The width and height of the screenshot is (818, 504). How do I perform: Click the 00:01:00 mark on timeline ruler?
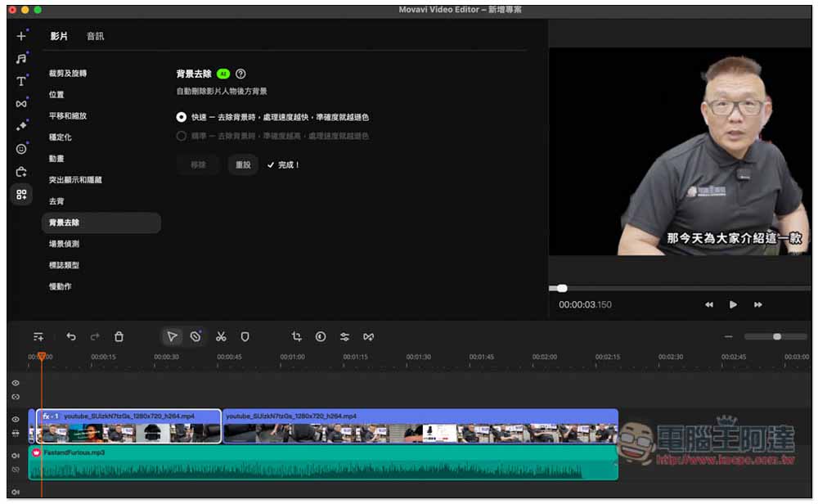click(292, 358)
